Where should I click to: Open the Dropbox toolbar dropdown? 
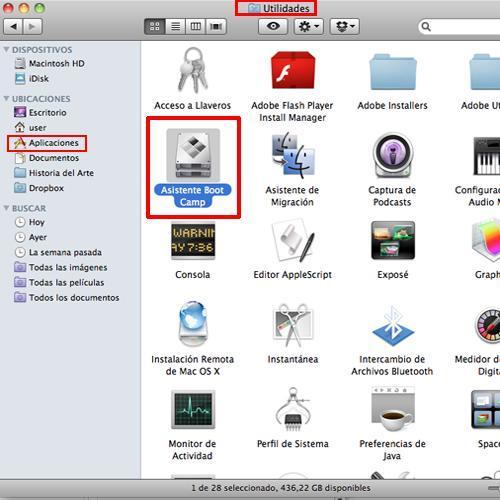(x=345, y=26)
